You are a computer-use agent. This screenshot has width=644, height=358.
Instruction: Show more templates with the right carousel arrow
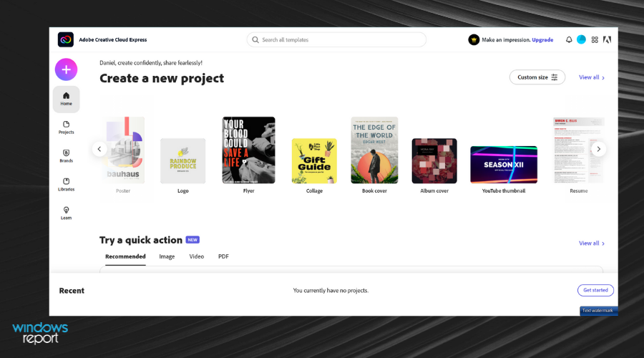(599, 149)
